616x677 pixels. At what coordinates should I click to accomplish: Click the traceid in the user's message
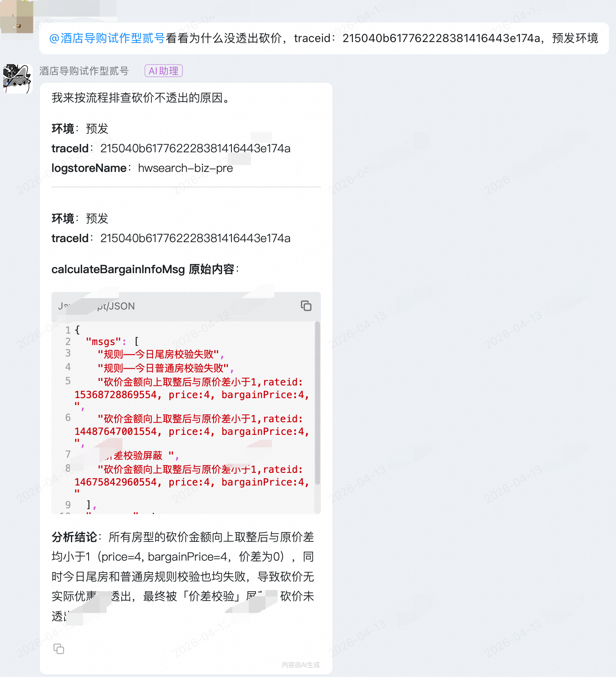click(441, 38)
